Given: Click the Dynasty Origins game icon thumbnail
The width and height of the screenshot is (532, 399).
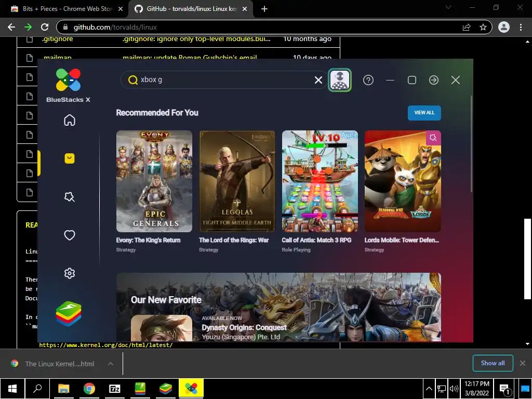Looking at the screenshot, I should pyautogui.click(x=162, y=328).
